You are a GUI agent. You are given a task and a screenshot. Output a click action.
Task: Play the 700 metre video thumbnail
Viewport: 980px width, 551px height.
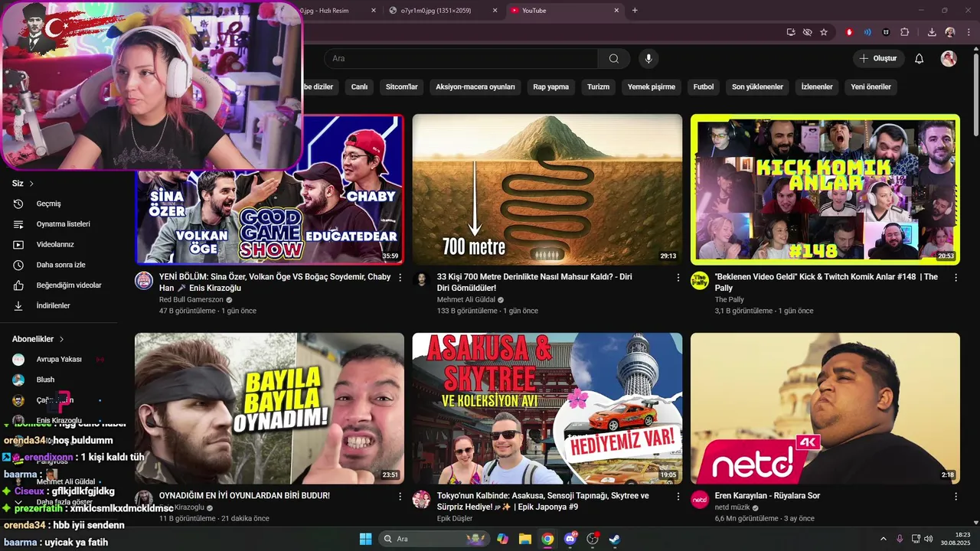[547, 190]
